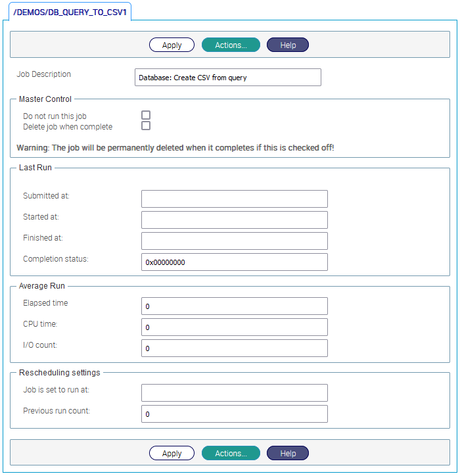Click the I/O count field
This screenshot has height=476, width=460.
coord(234,348)
